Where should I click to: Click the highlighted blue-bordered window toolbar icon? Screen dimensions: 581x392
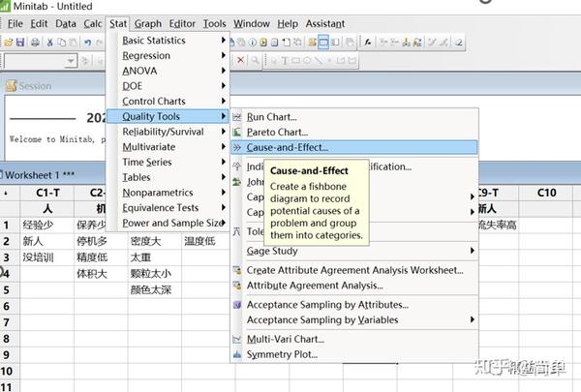pyautogui.click(x=323, y=43)
